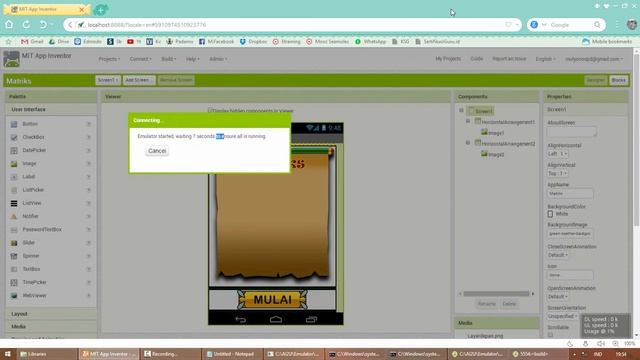This screenshot has height=360, width=640.
Task: Click help icon next to Button component
Action: (x=89, y=124)
